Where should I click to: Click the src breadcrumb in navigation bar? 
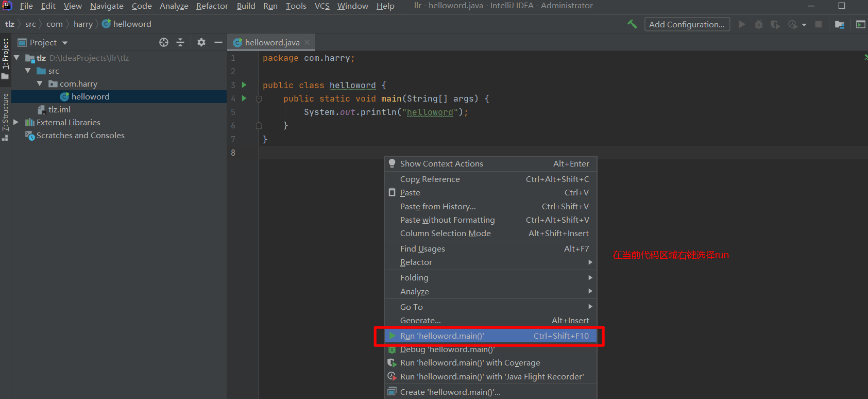click(x=30, y=24)
